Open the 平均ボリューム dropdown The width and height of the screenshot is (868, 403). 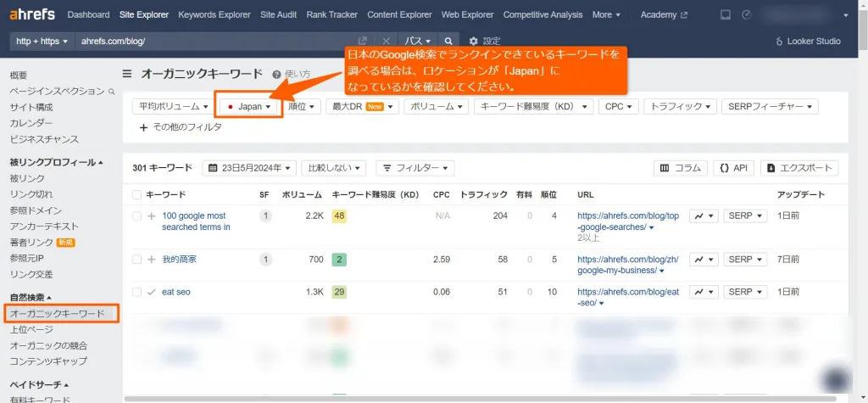173,106
